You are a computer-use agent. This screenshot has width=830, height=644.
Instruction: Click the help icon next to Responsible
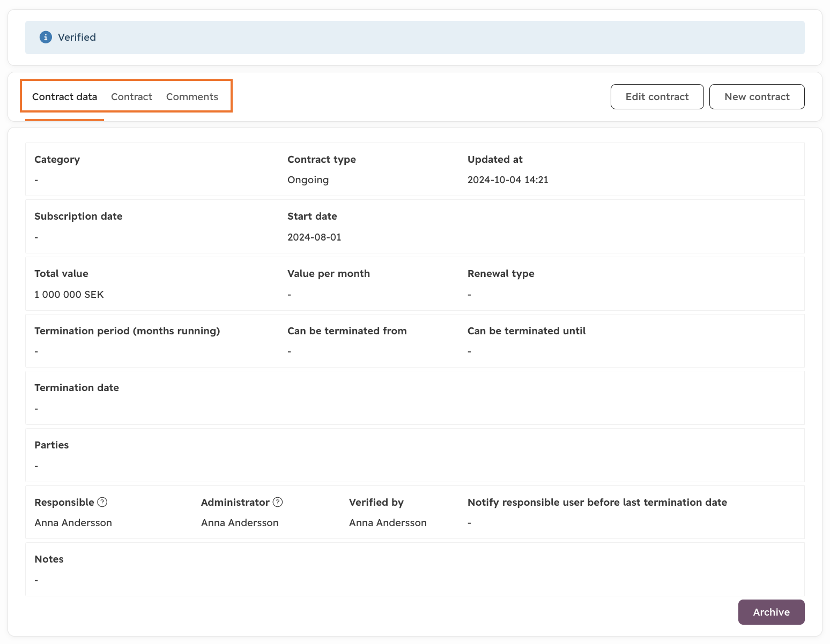click(x=102, y=502)
